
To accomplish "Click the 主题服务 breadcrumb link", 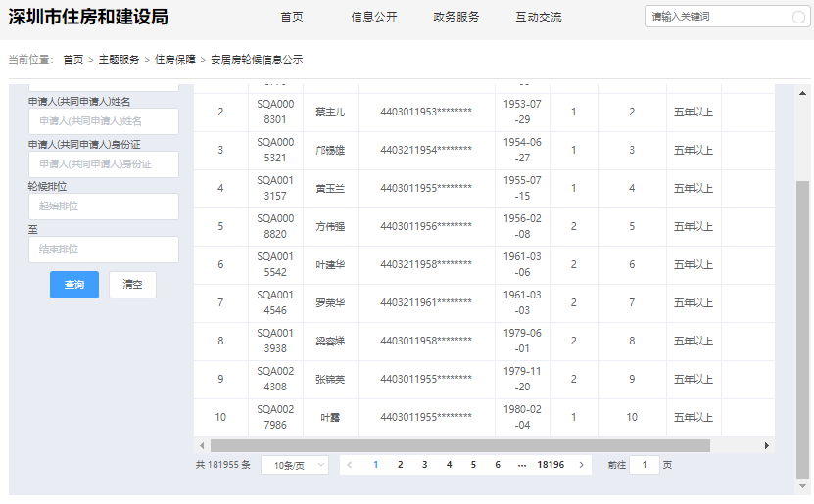I will [119, 59].
